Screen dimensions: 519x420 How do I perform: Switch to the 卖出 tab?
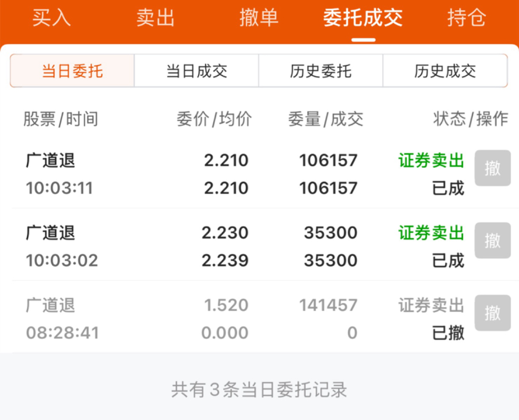tap(155, 18)
